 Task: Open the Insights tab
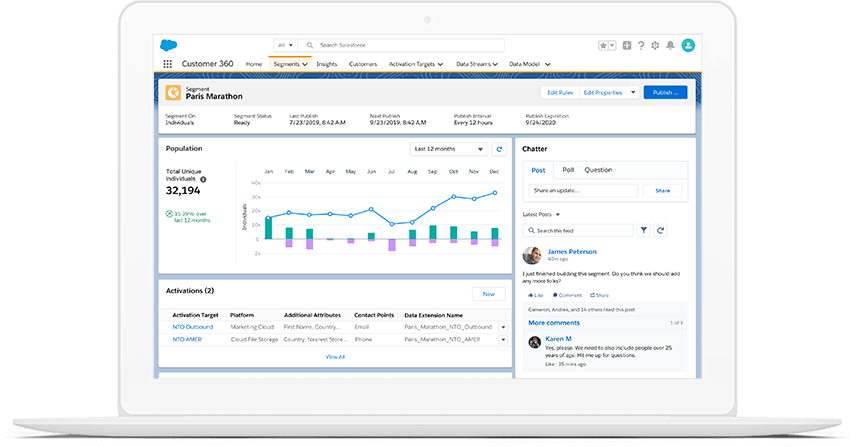(327, 64)
